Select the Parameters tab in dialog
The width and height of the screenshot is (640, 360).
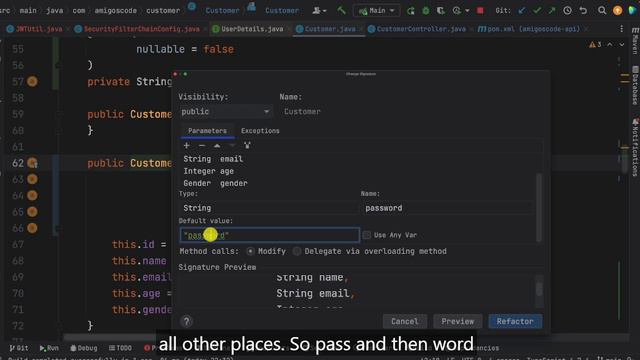[x=207, y=131]
